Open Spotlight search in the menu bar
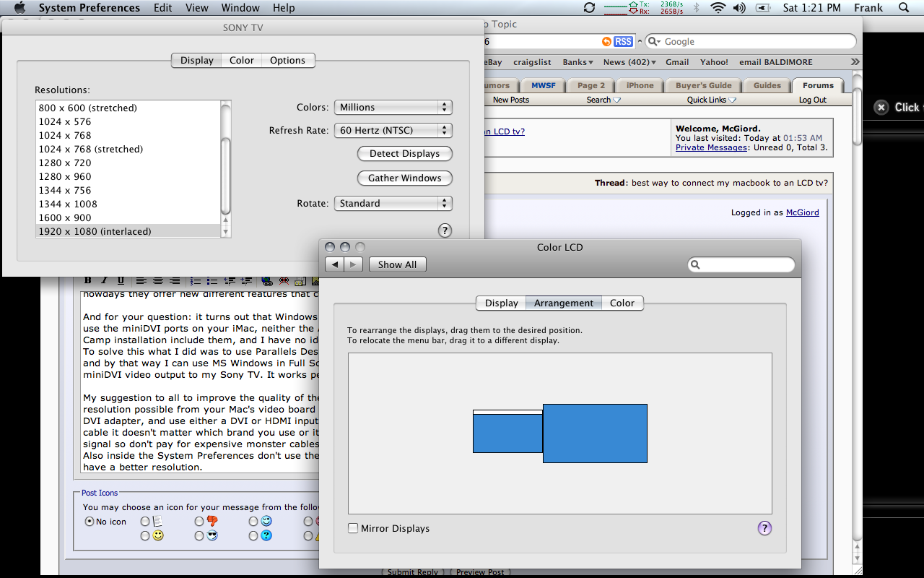This screenshot has width=924, height=578. [x=904, y=8]
